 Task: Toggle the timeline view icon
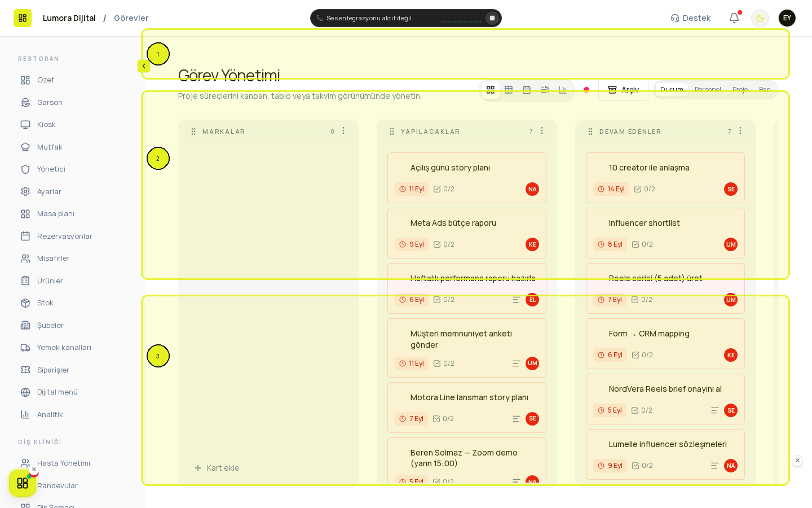pos(545,90)
